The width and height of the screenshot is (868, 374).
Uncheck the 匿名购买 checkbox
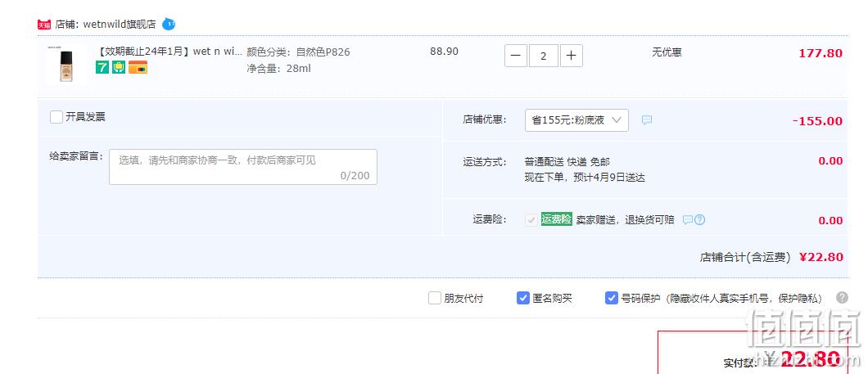coord(523,298)
